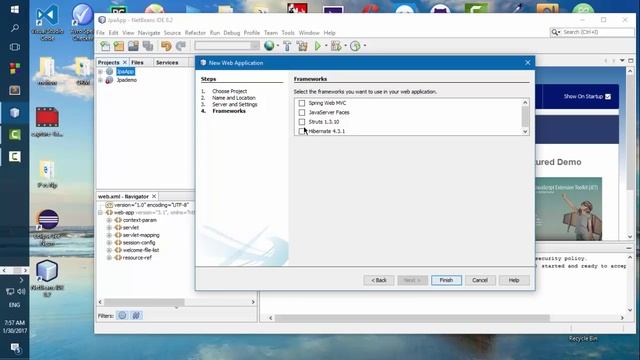Open the Windows Start button

(x=15, y=9)
